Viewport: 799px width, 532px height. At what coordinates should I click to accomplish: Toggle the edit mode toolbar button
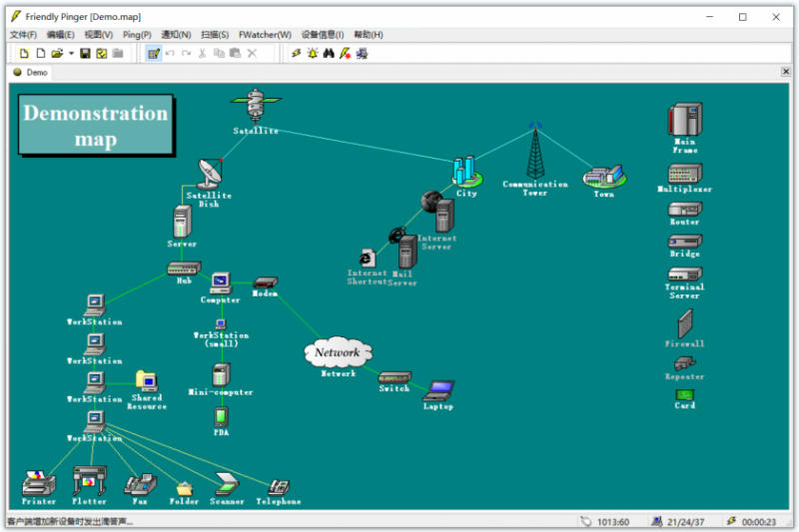point(154,54)
